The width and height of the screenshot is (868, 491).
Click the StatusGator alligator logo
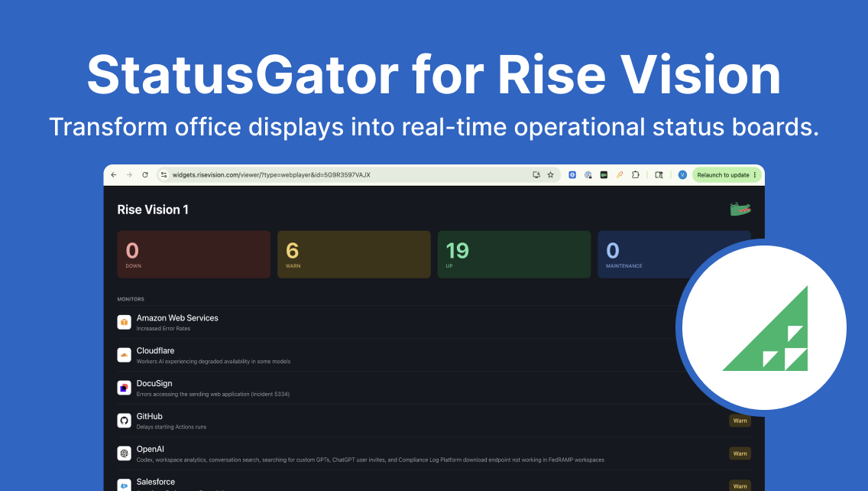pyautogui.click(x=740, y=209)
